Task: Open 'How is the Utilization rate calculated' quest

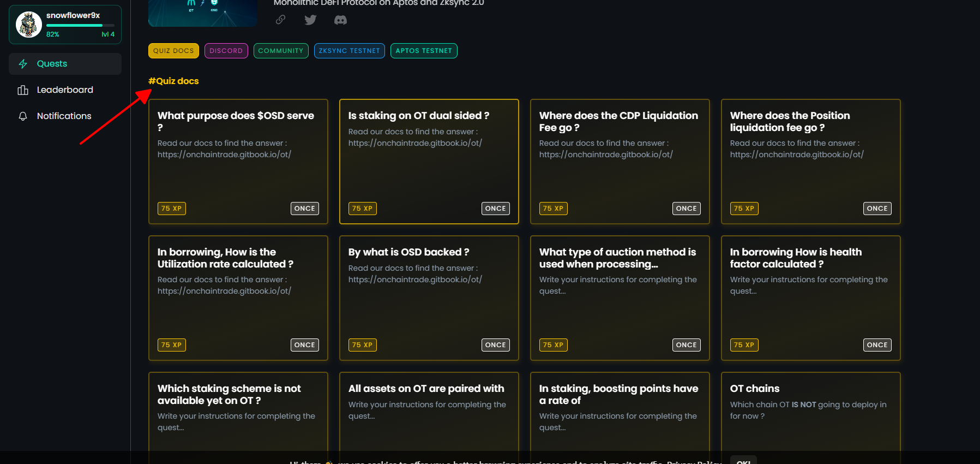Action: pyautogui.click(x=238, y=298)
